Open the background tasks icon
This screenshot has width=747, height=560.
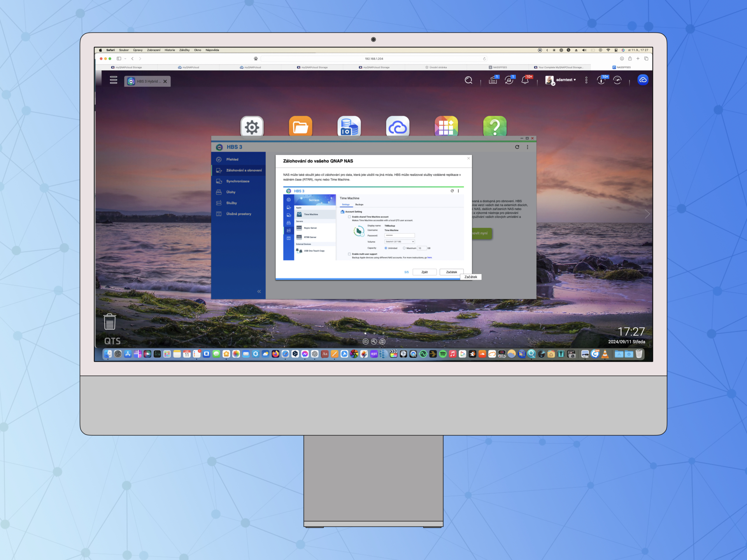493,80
